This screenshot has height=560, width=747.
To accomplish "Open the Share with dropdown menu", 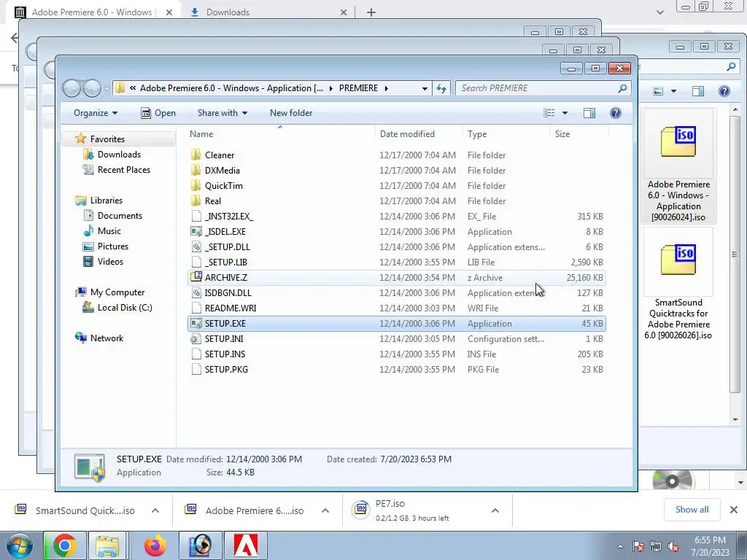I will pyautogui.click(x=222, y=113).
